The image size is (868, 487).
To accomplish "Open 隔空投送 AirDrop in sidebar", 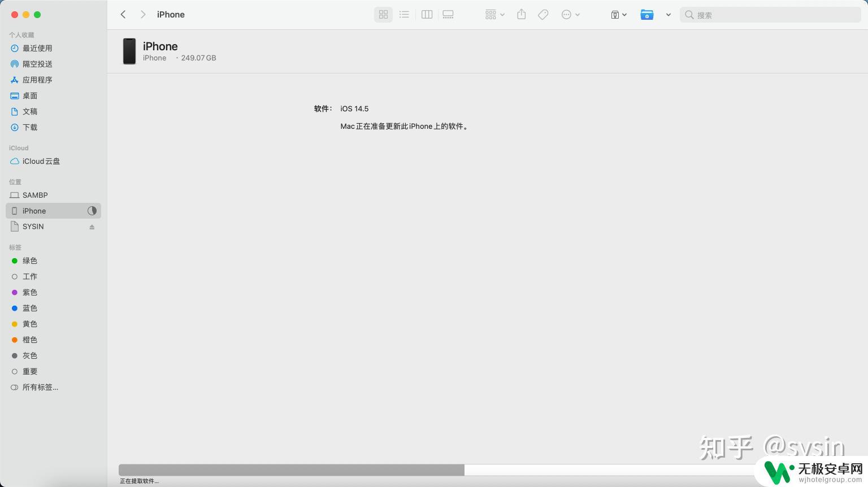I will pos(53,64).
